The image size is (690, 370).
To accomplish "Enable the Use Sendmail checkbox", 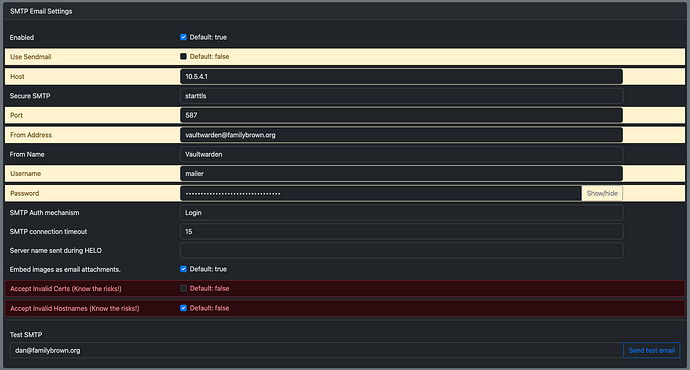I will (184, 56).
